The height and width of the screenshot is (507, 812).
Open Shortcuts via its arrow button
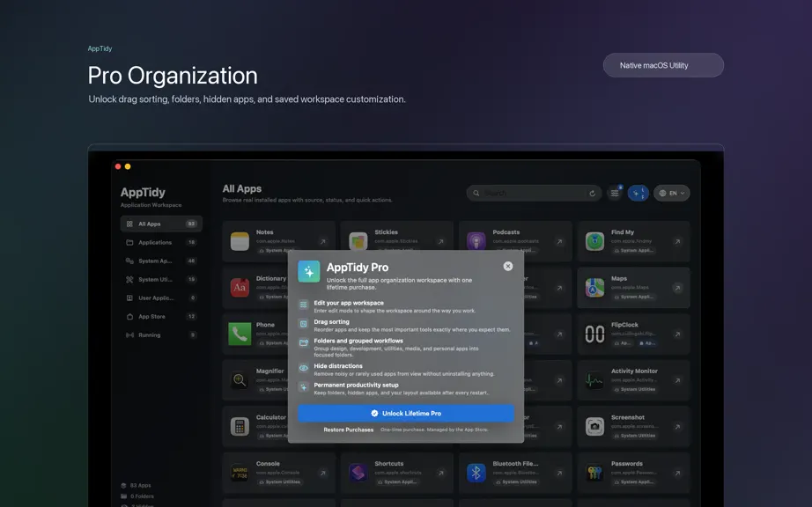pos(440,473)
